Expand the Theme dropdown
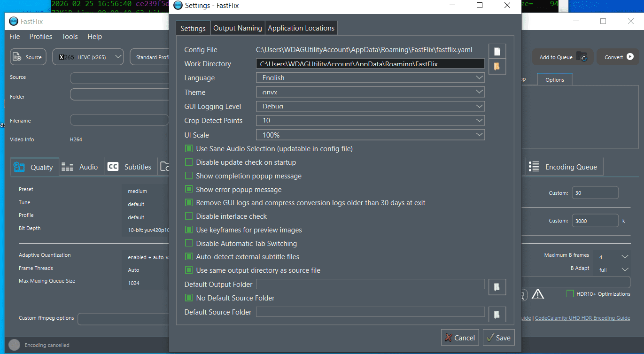644x354 pixels. tap(370, 92)
